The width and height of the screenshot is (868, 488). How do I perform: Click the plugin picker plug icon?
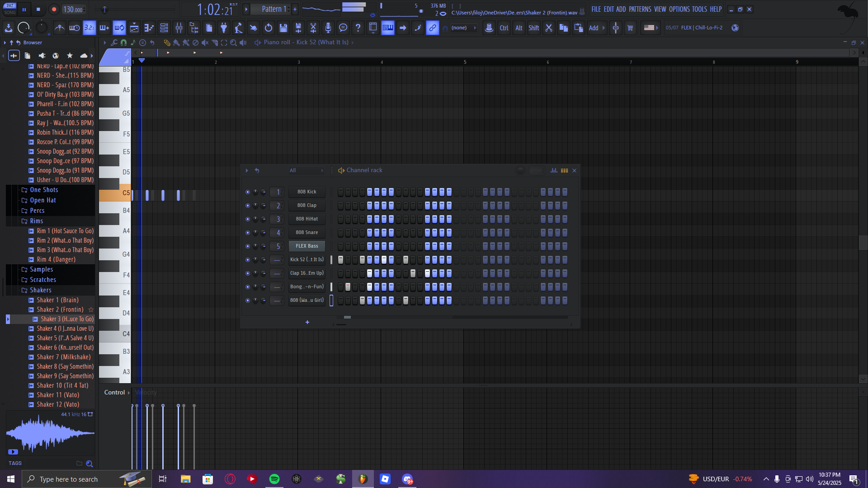[x=224, y=28]
